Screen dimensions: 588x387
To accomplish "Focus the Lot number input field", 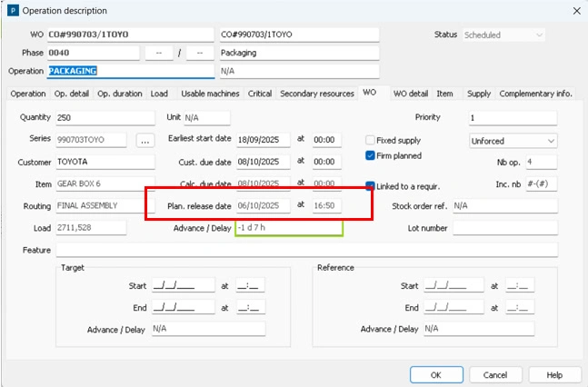I will [504, 228].
